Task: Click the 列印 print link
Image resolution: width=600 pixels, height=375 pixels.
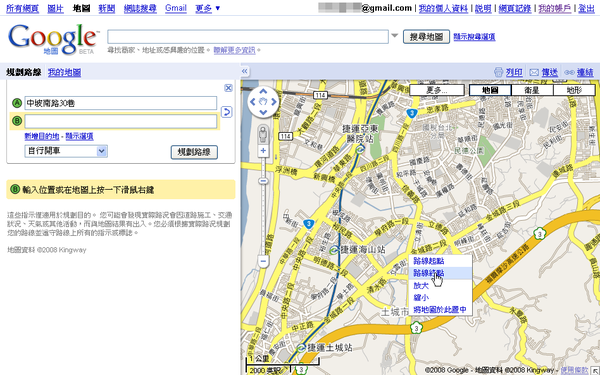Action: (514, 72)
